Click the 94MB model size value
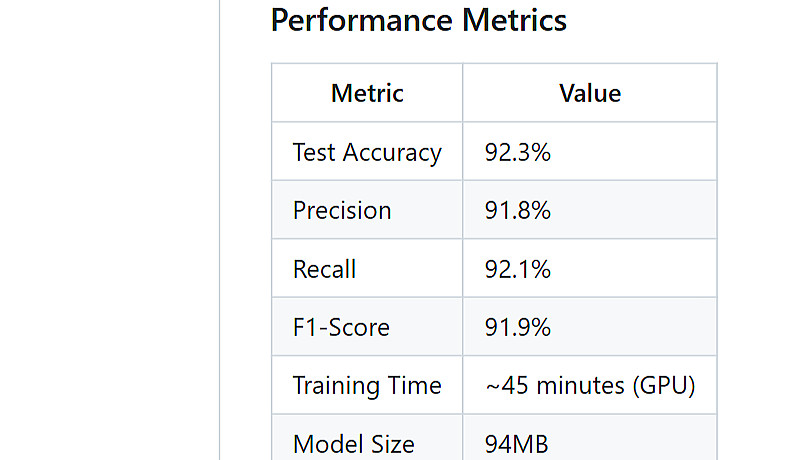 click(517, 444)
